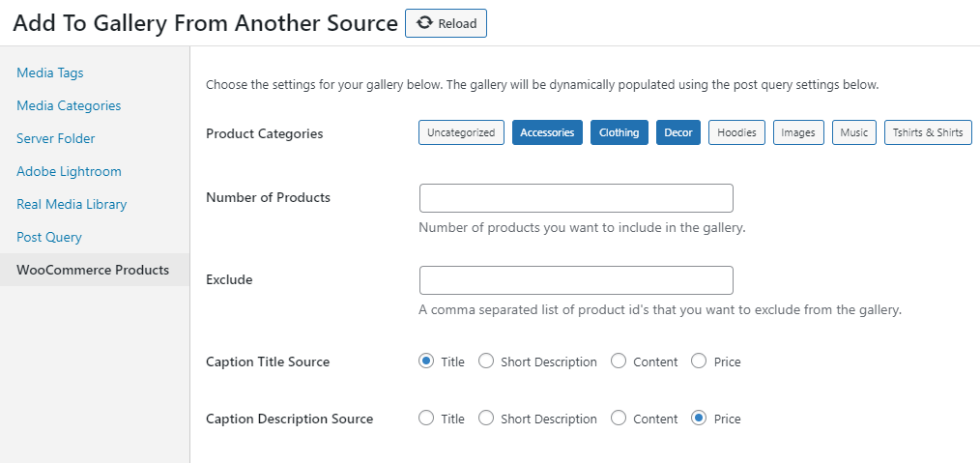
Task: Select Tshirts & Shirts category
Action: [x=928, y=132]
